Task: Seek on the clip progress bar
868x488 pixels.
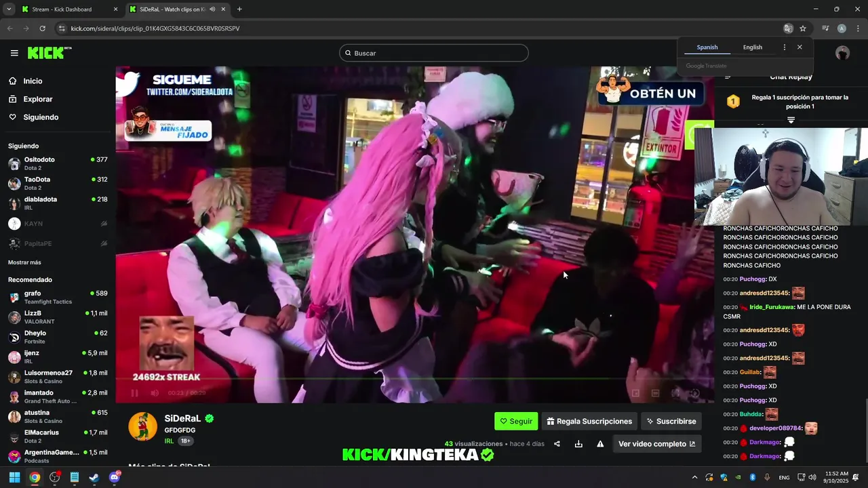Action: coord(414,378)
